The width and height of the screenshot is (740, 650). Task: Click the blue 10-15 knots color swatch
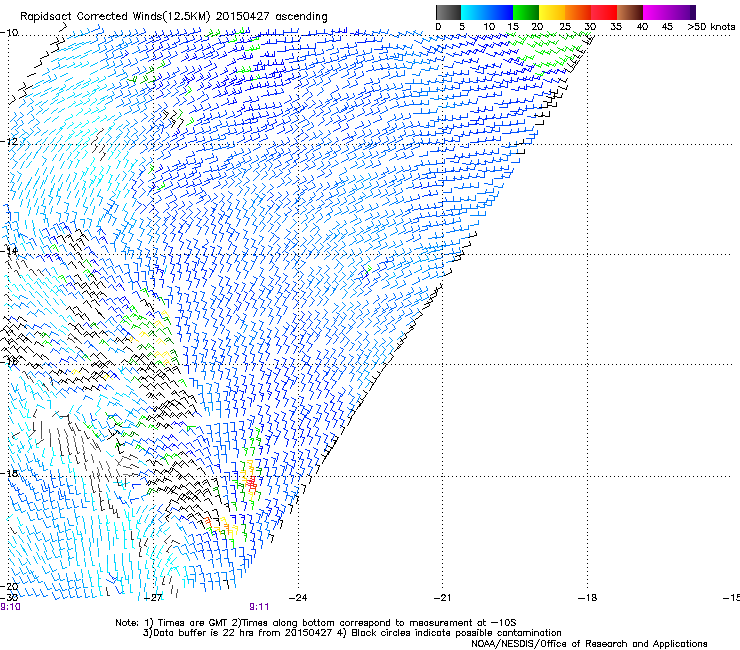(500, 12)
